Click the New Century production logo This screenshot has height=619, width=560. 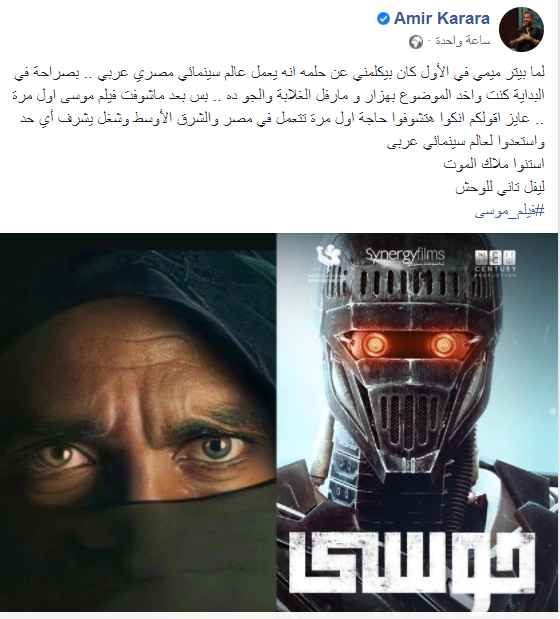pos(495,263)
